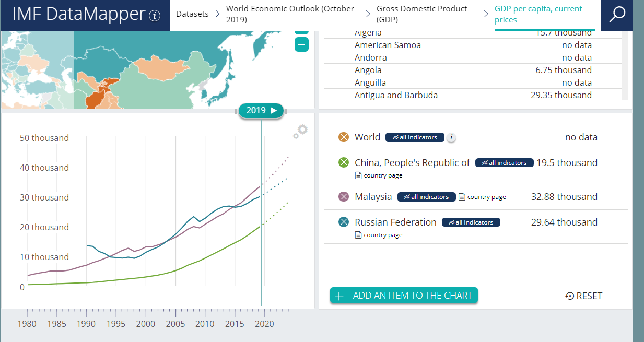Click Add an Item to the Chart
Viewport: 644px width, 342px height.
point(404,296)
